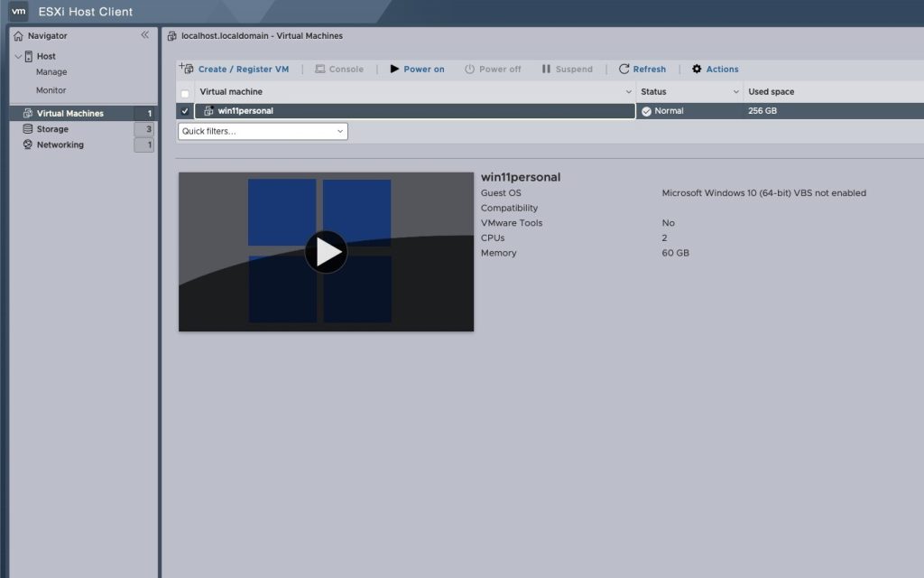Viewport: 924px width, 578px height.
Task: Click the win11personal details heading
Action: pyautogui.click(x=521, y=177)
